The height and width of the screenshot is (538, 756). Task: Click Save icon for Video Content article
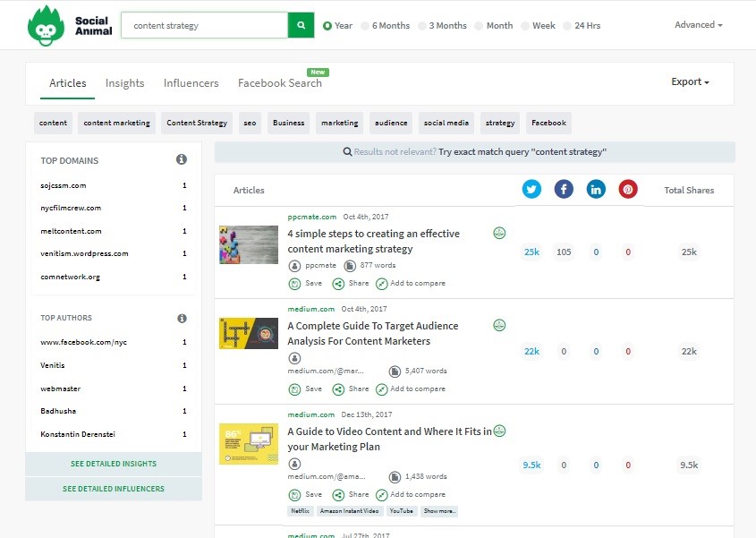click(294, 495)
